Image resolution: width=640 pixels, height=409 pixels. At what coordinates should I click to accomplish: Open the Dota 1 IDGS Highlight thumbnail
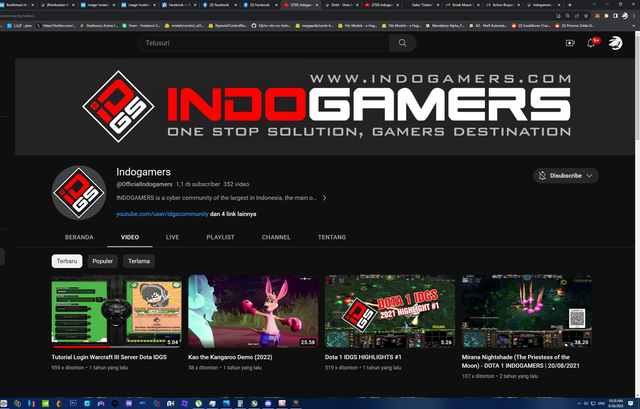click(390, 311)
